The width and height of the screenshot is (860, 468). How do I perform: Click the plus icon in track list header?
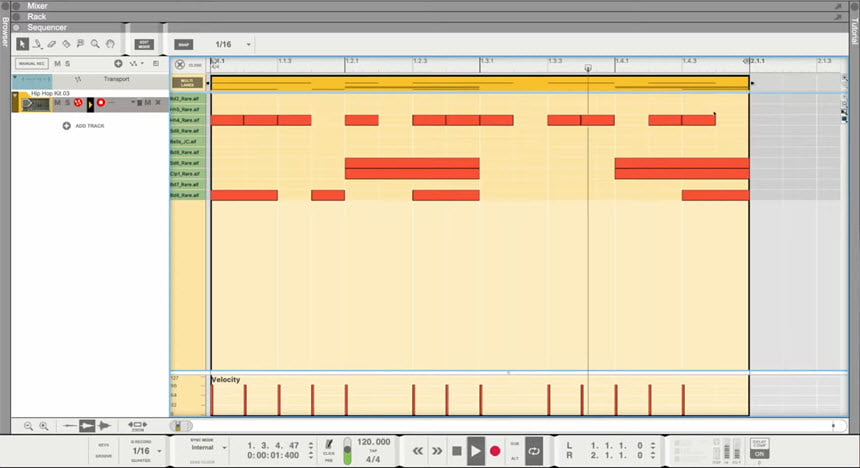118,64
